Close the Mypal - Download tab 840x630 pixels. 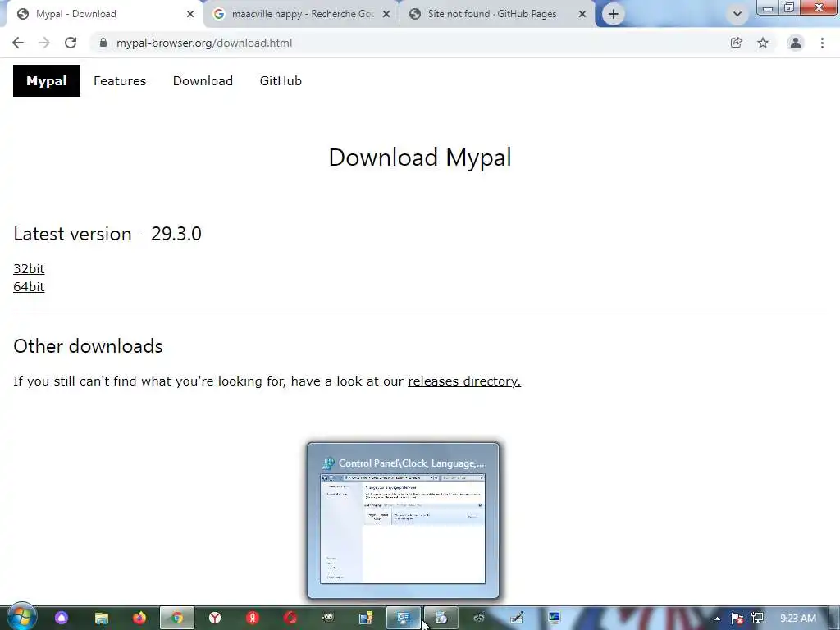point(190,14)
